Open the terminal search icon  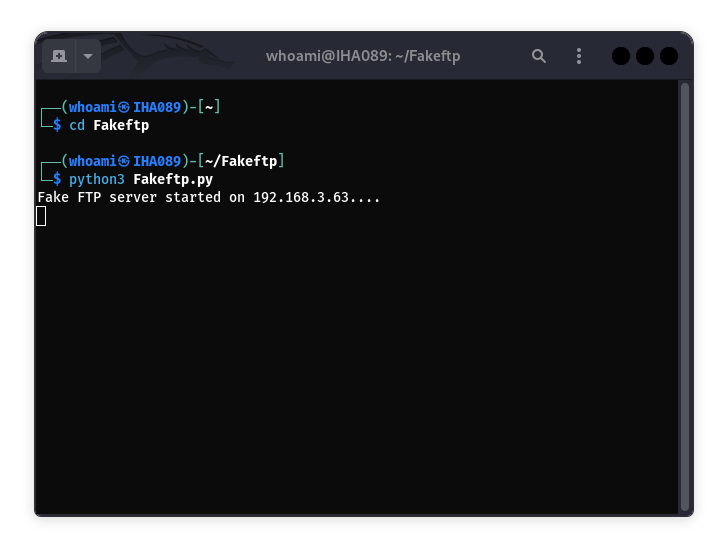click(x=539, y=56)
